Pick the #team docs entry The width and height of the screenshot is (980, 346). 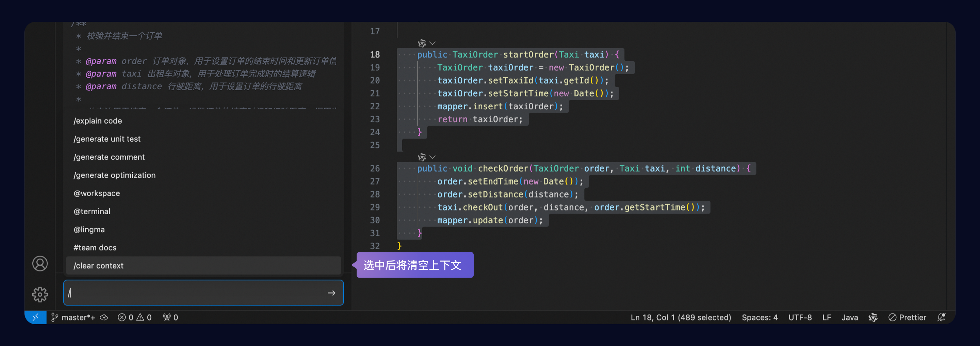pos(203,248)
